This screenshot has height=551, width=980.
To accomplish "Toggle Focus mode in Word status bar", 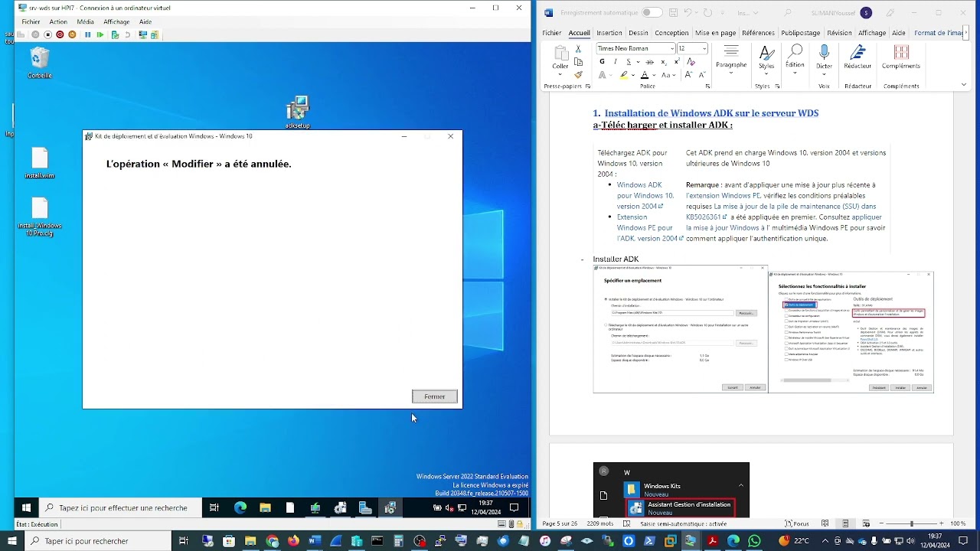I will pos(797,523).
